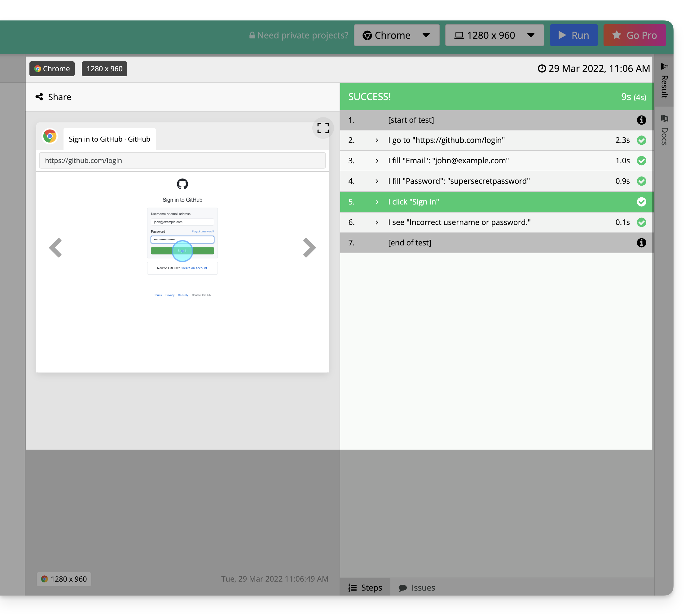Open the Docs side tab
Screen dimensions: 694x616
coord(664,131)
